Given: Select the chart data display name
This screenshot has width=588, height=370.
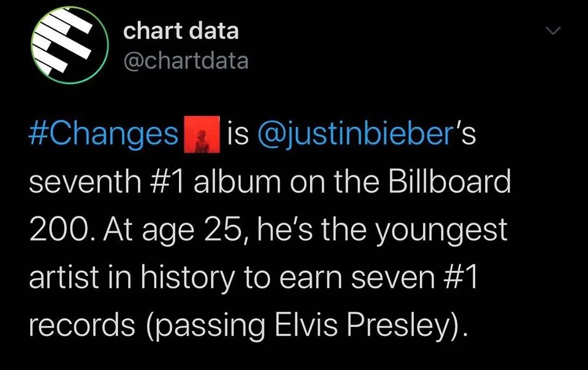Looking at the screenshot, I should point(180,31).
